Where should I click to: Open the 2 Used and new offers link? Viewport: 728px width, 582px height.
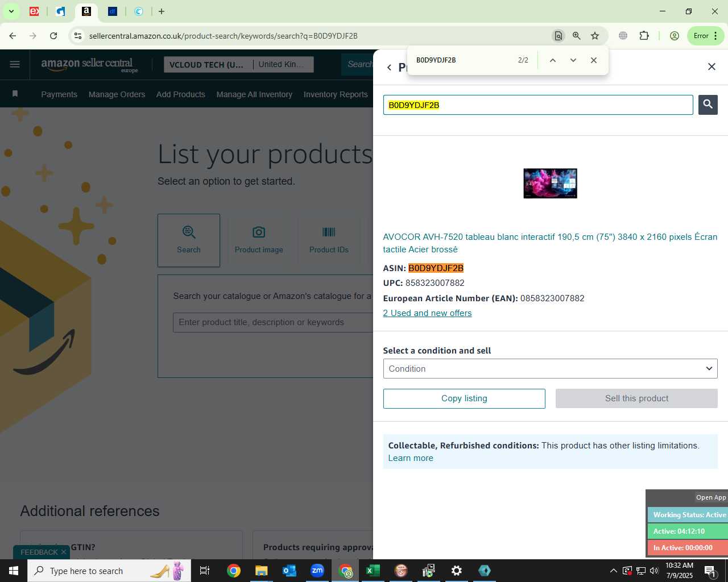click(x=427, y=313)
